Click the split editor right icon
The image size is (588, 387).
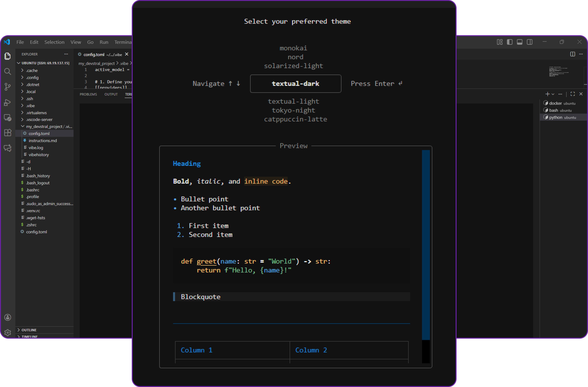point(572,54)
